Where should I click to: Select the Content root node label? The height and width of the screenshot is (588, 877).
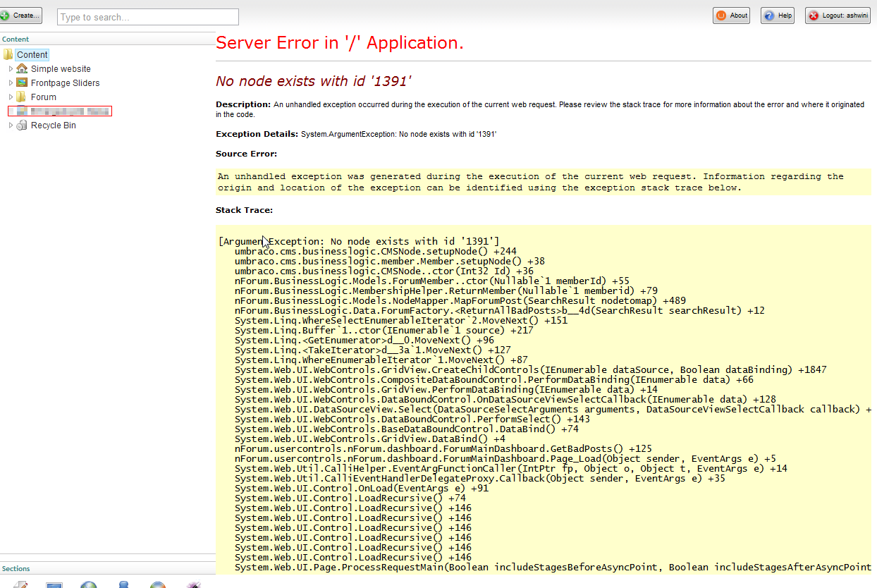click(x=32, y=54)
